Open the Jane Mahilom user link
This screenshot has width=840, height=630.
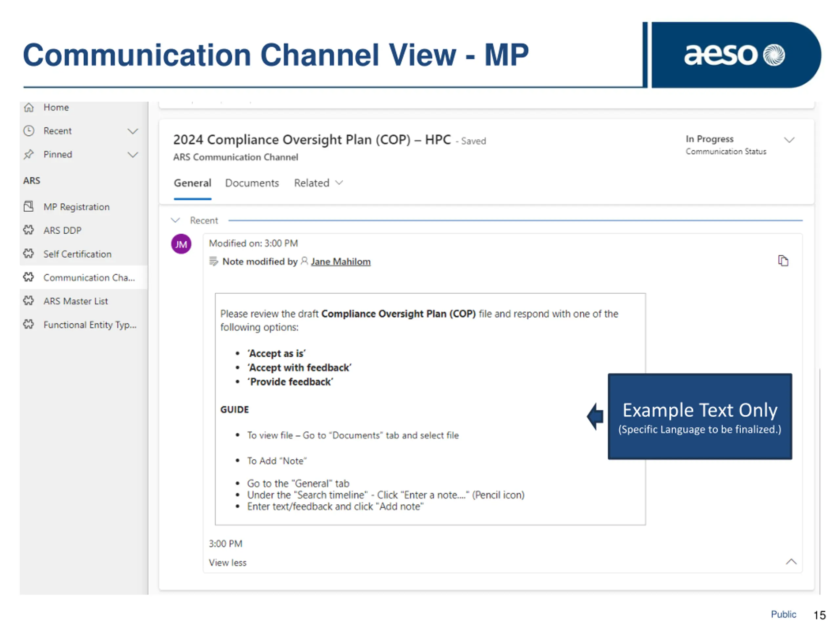340,262
